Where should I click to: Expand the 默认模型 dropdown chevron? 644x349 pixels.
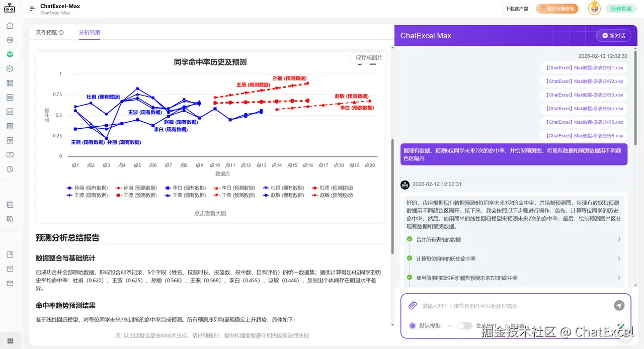[x=450, y=326]
